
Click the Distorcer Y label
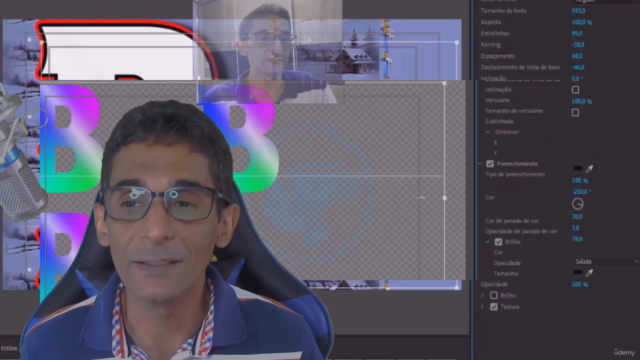(x=495, y=153)
